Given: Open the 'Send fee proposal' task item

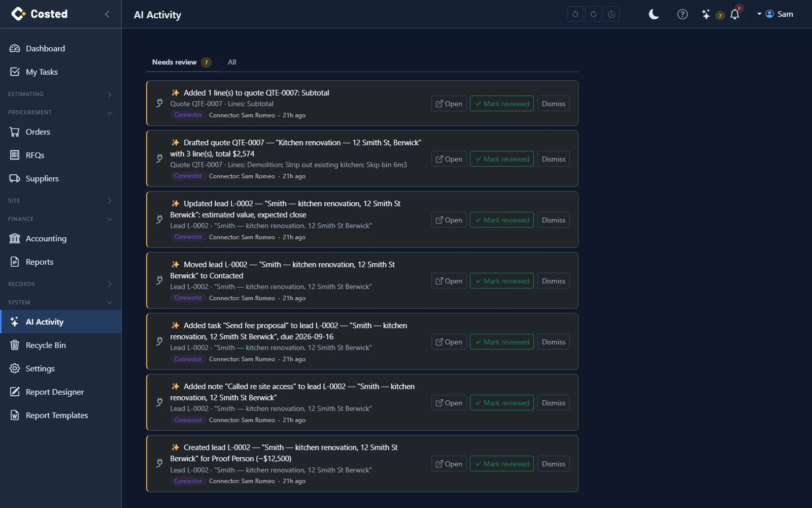Looking at the screenshot, I should point(449,342).
